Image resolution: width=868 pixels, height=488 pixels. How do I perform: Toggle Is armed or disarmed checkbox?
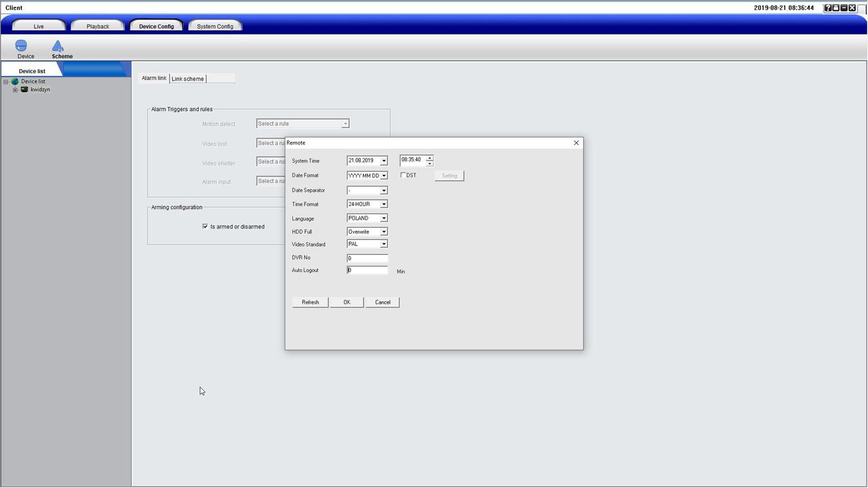pos(205,226)
